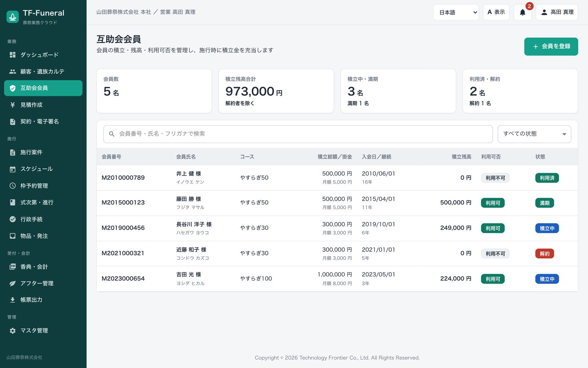This screenshot has height=368, width=588.
Task: Click member number M2010000789
Action: 123,178
